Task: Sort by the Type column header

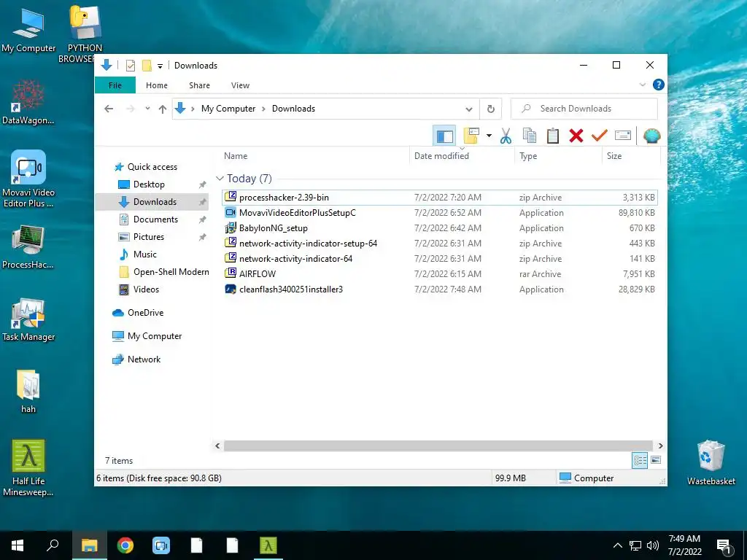Action: pyautogui.click(x=558, y=156)
